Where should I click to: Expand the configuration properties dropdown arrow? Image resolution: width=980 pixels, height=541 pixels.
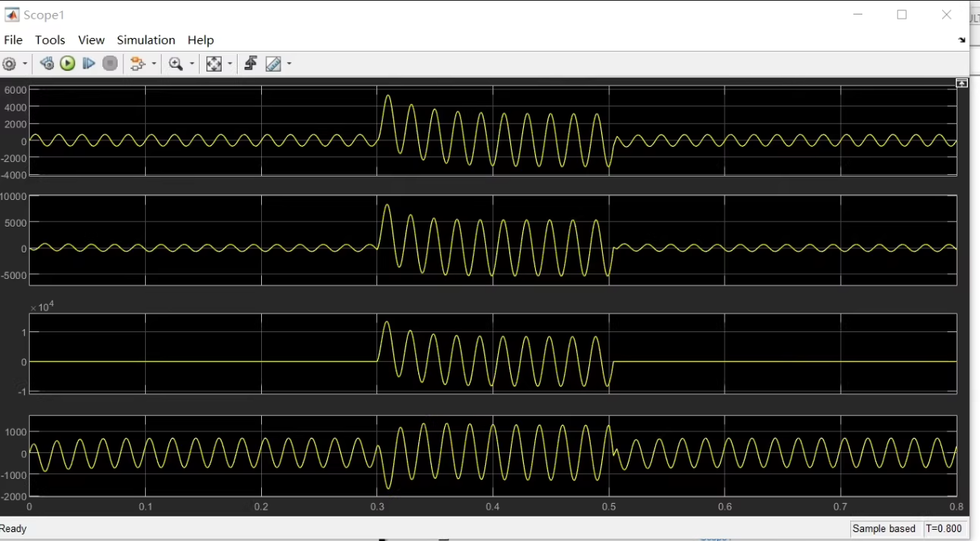[x=25, y=64]
